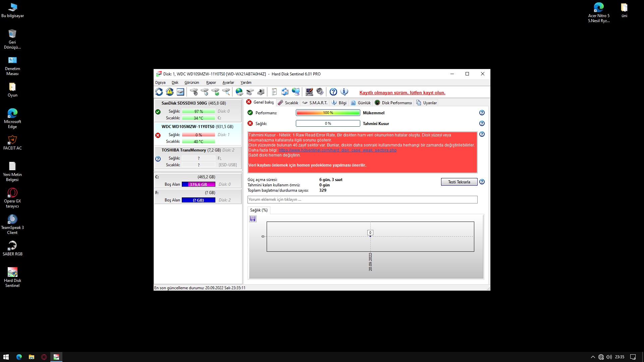Switch to Disk Performansı tab
This screenshot has width=644, height=362.
tap(393, 103)
